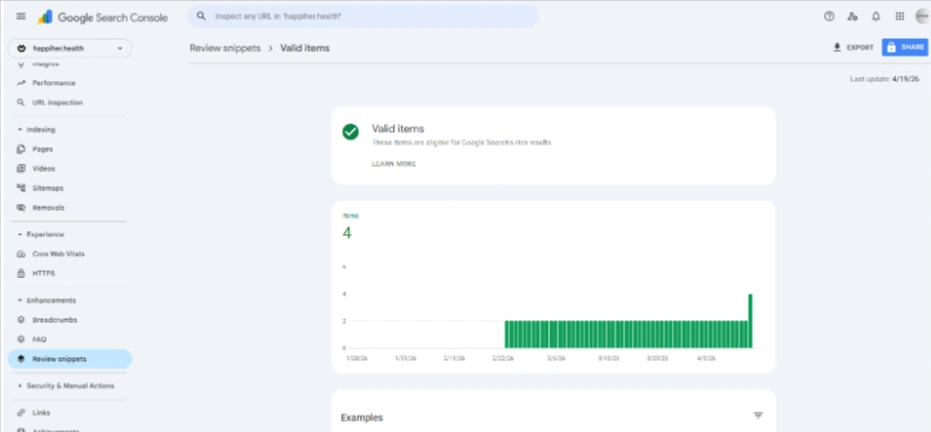Click Review snippets breadcrumb link

click(225, 48)
